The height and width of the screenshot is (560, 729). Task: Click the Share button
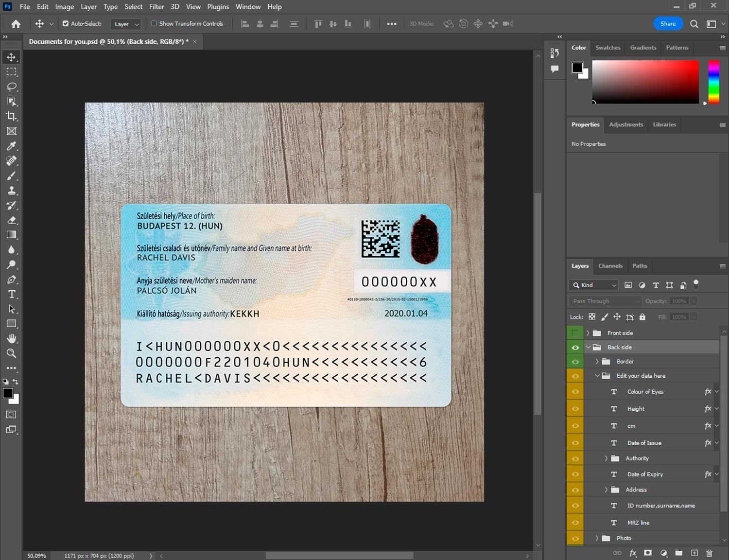668,23
